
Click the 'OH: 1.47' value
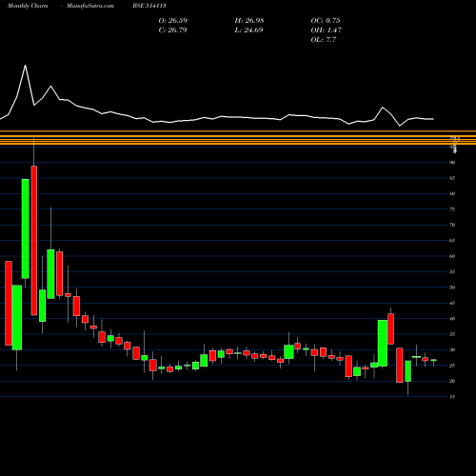[327, 30]
